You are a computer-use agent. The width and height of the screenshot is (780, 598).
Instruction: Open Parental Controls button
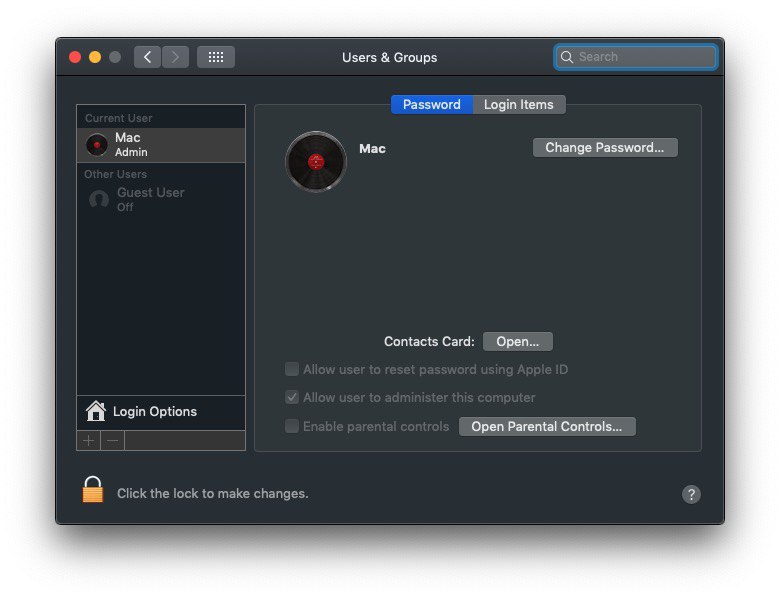pos(547,426)
